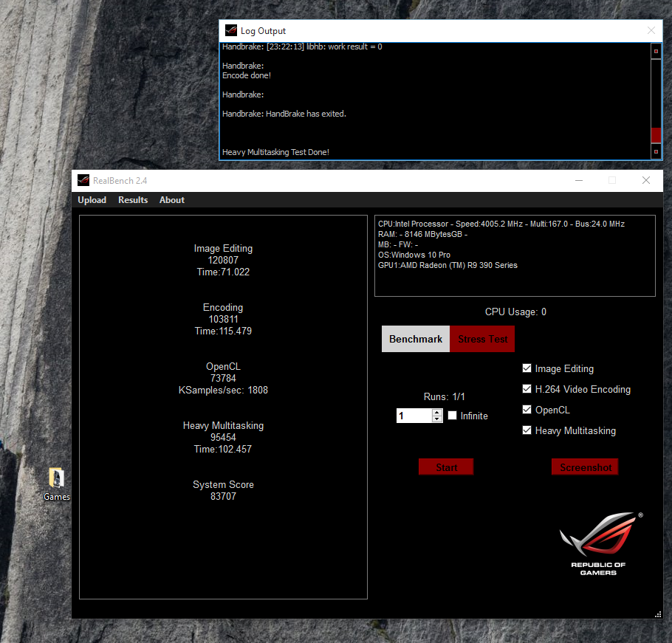Click 'Heavy Multitasking Test Done!' log line

pos(275,152)
